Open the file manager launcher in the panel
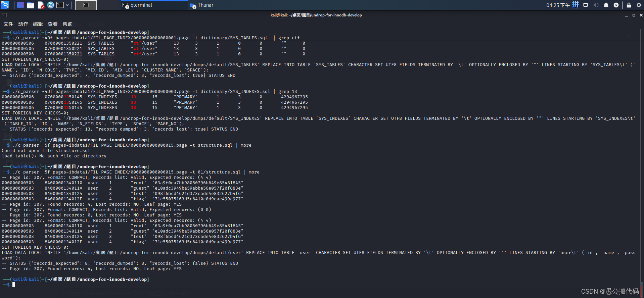The width and height of the screenshot is (644, 298). 31,5
